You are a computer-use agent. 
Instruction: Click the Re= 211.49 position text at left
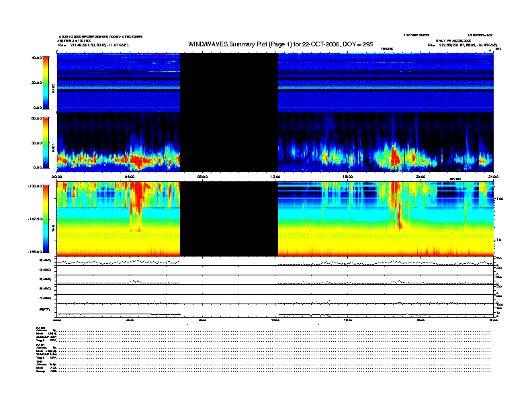(x=93, y=45)
